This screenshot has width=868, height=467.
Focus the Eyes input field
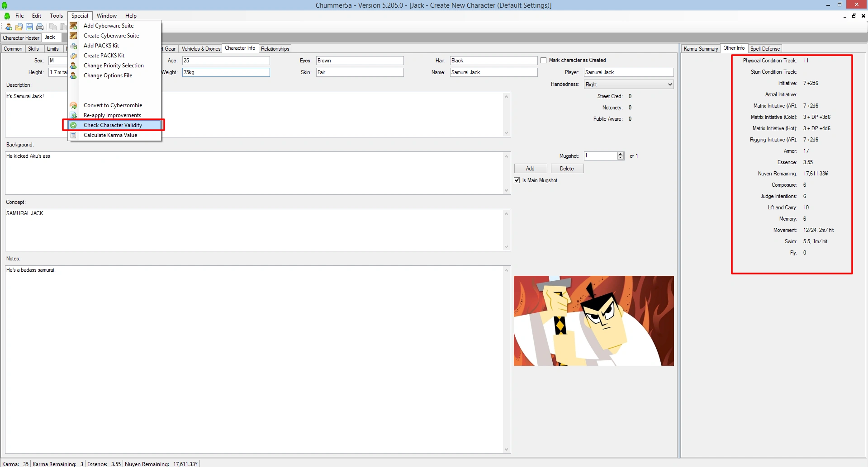pos(360,61)
